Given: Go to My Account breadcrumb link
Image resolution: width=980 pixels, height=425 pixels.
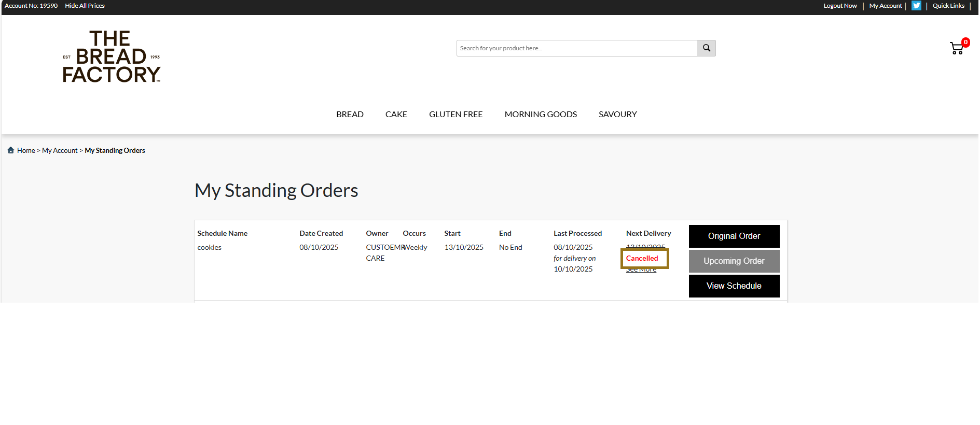Looking at the screenshot, I should point(60,150).
